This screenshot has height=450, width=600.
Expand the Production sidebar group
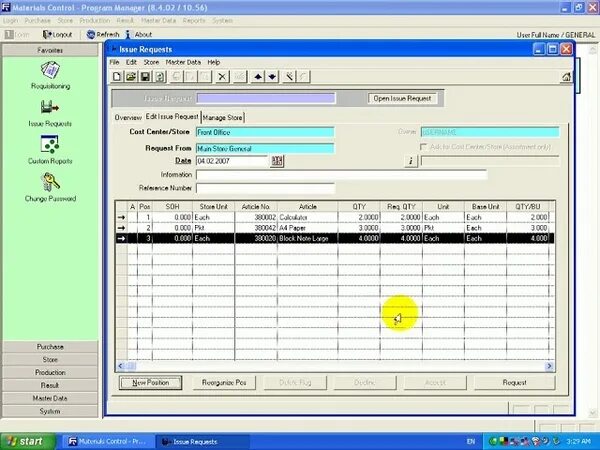[x=50, y=372]
